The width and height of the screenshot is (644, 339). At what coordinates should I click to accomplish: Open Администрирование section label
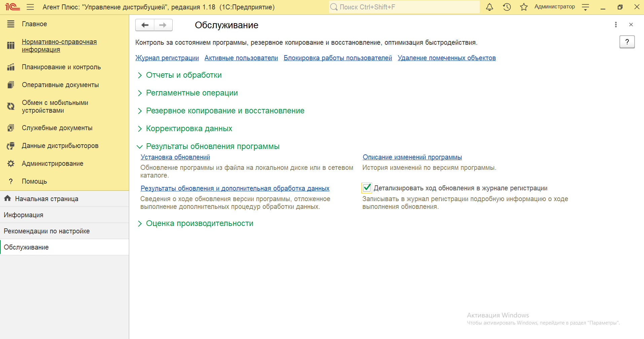pos(52,163)
